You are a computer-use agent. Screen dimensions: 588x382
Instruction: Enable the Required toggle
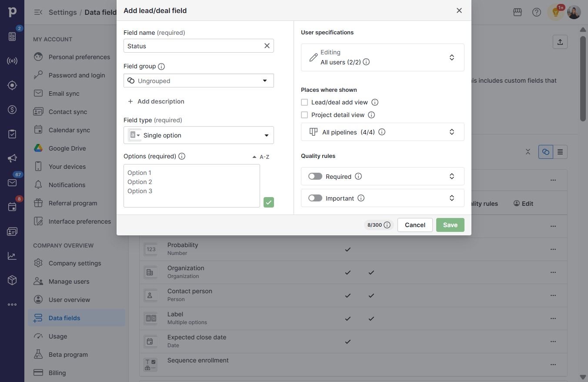click(x=315, y=176)
